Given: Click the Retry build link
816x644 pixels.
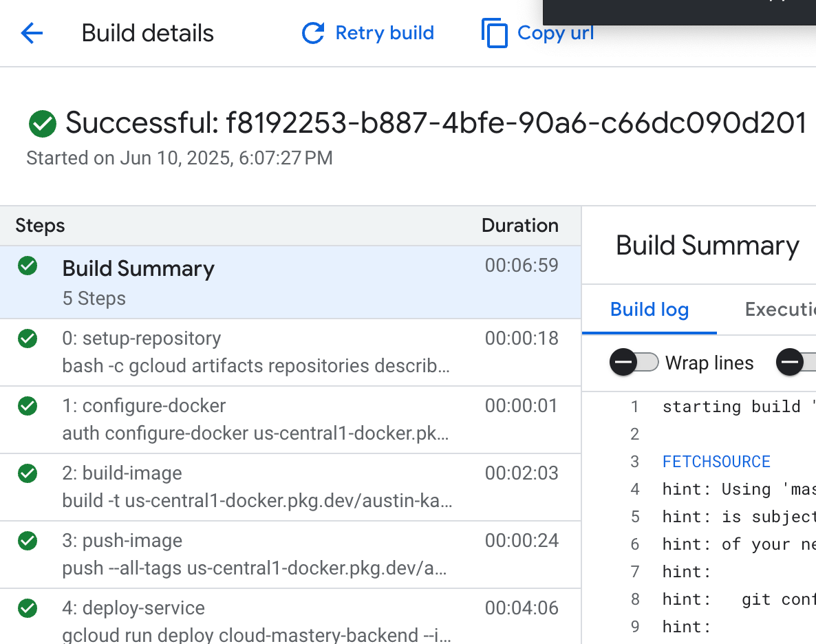Looking at the screenshot, I should click(384, 32).
